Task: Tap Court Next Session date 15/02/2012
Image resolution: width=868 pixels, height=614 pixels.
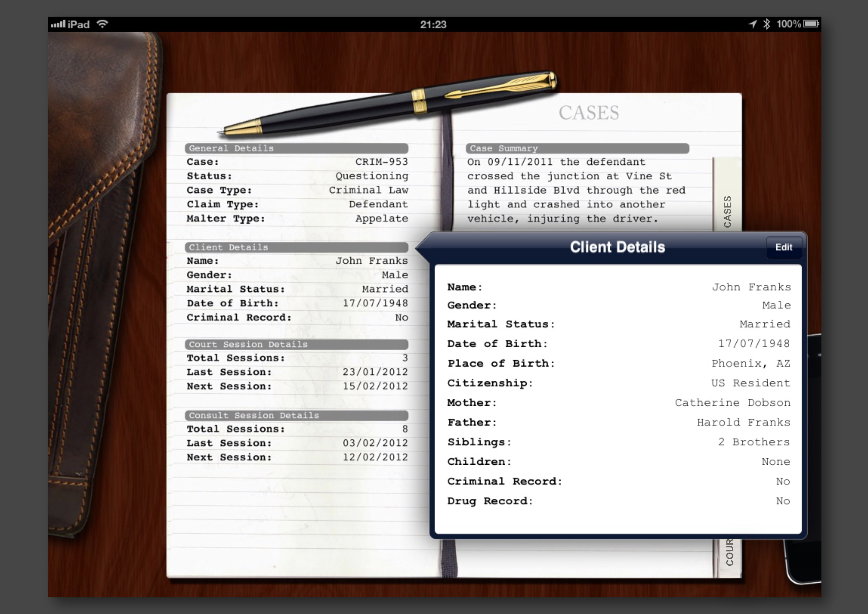Action: point(375,386)
